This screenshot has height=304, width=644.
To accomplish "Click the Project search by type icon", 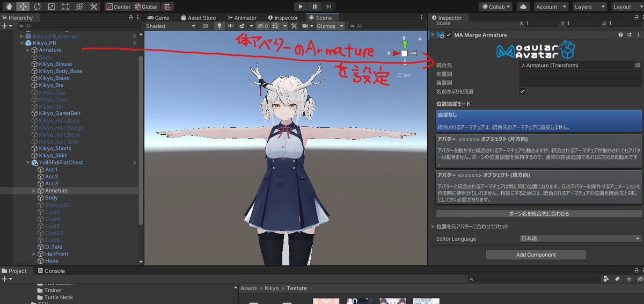I will tap(606, 279).
